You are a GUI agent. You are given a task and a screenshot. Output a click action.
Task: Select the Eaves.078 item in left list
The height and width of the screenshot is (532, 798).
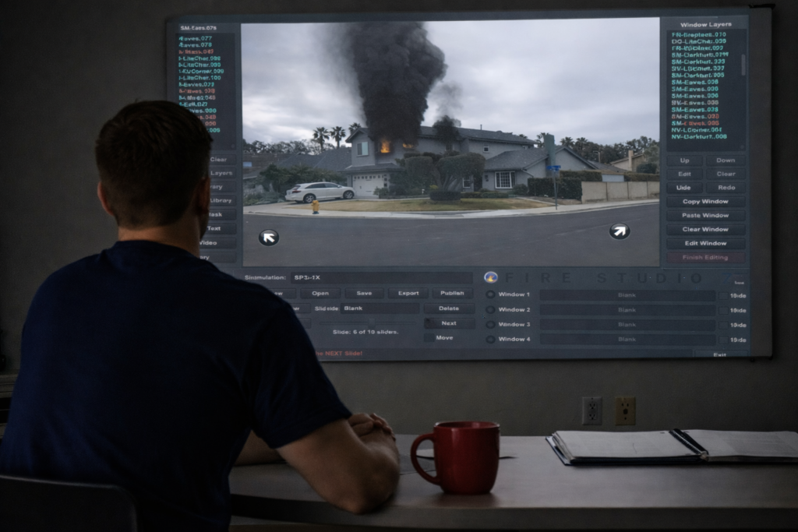tap(196, 45)
